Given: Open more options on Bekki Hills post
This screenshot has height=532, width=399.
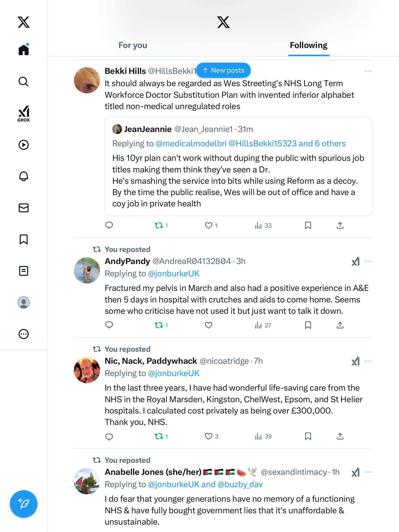Looking at the screenshot, I should [368, 71].
